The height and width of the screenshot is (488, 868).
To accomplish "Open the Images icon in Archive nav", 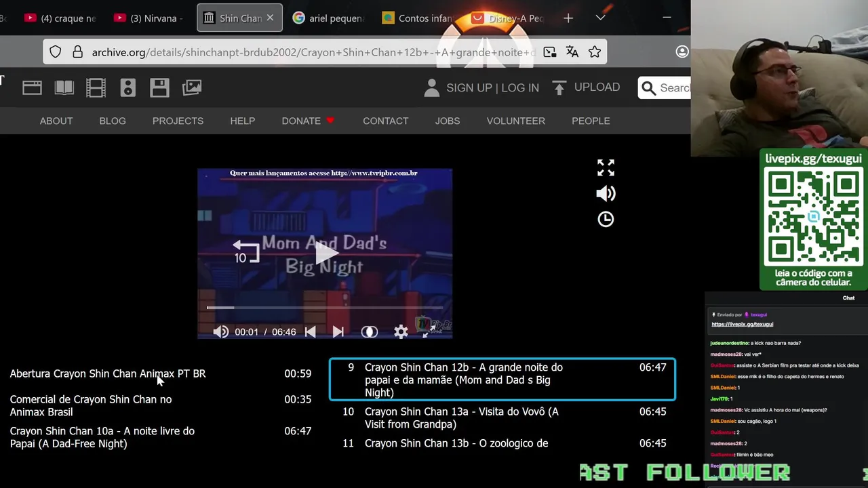I will coord(192,87).
